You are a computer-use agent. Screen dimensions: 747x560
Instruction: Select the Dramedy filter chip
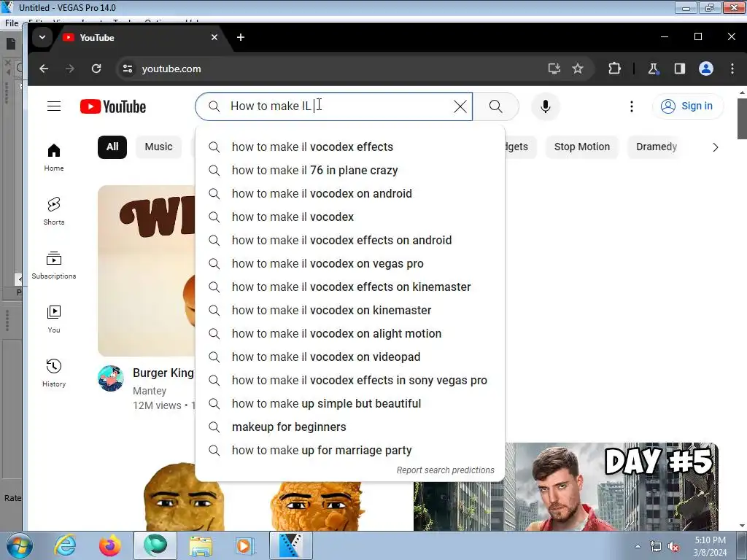tap(656, 147)
